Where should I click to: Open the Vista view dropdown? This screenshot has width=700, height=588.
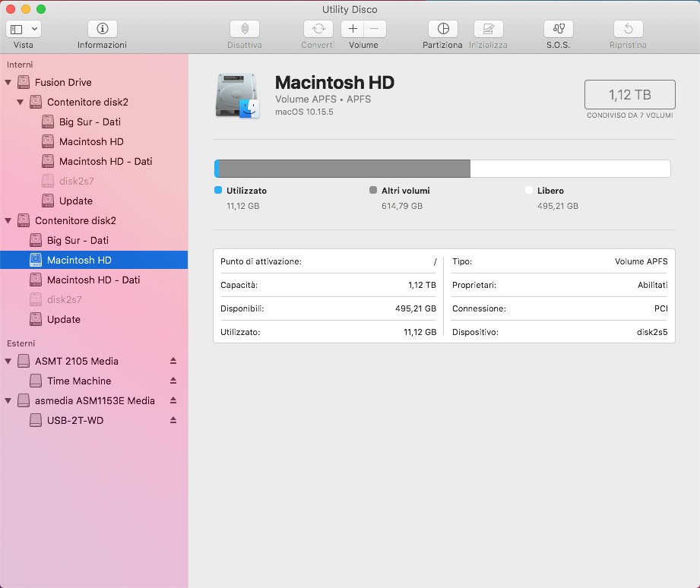point(24,29)
